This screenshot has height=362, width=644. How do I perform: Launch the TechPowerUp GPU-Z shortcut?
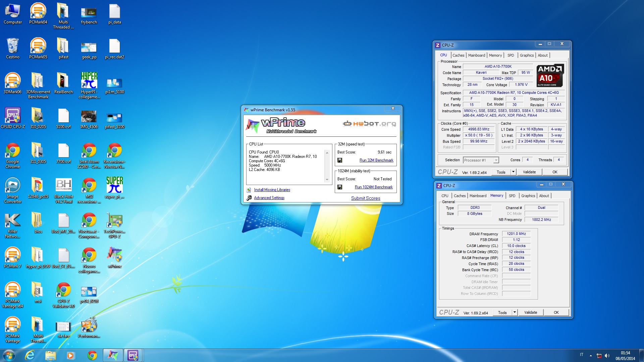(114, 225)
